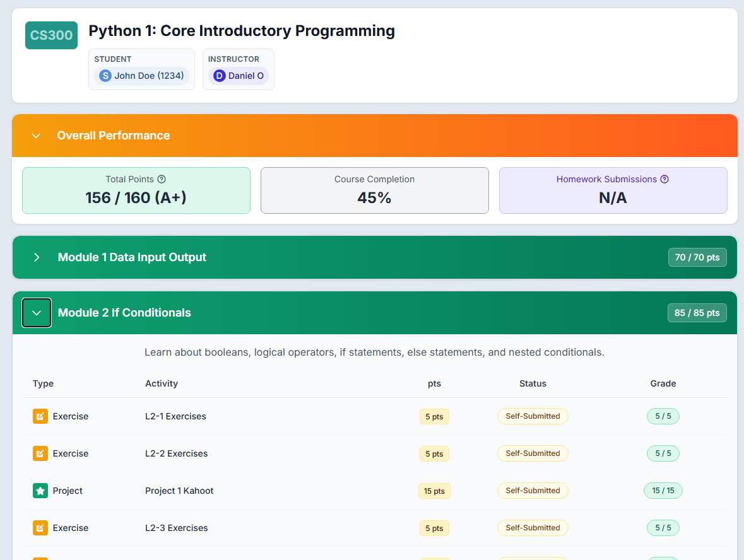Click Self-Submitted status for Project 1 Kahoot
Image resolution: width=744 pixels, height=560 pixels.
(x=533, y=491)
